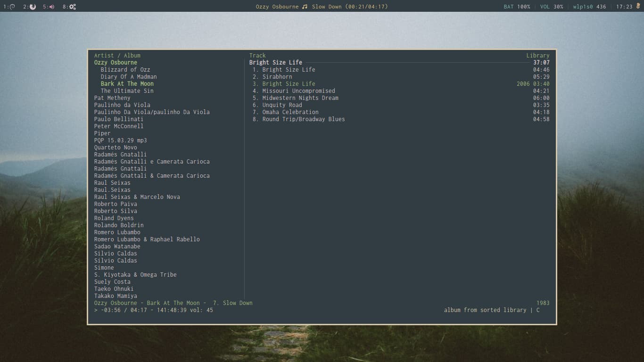
Task: Click the 1983 year in status line
Action: (543, 303)
